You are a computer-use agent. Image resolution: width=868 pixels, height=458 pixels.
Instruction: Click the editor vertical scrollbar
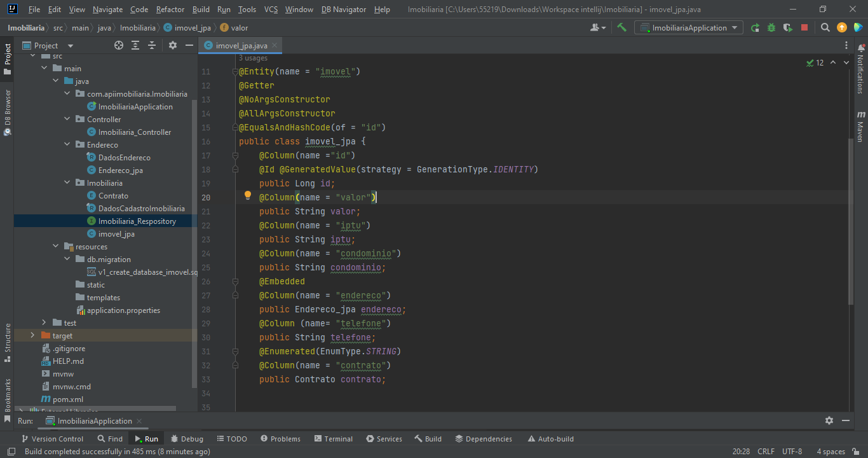coord(851,223)
